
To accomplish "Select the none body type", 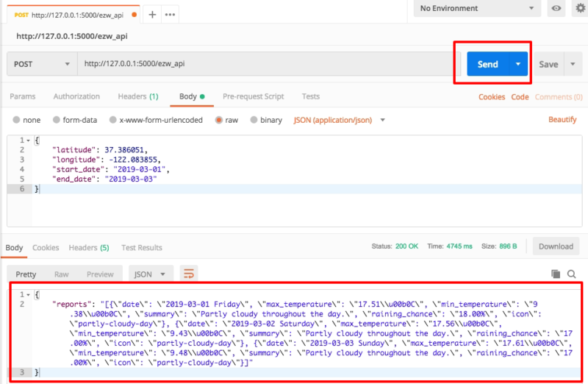I will coord(16,120).
